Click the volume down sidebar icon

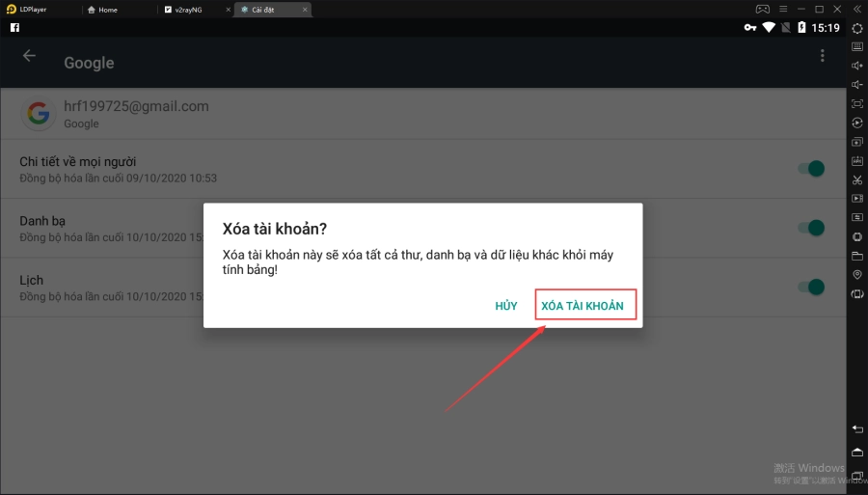[857, 84]
